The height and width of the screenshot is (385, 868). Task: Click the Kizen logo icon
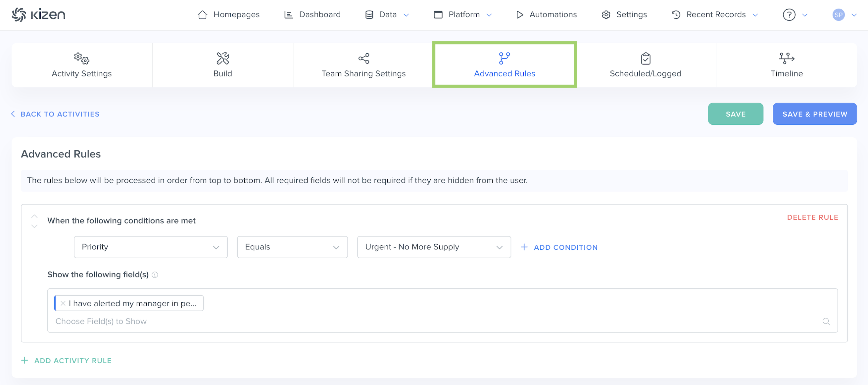(19, 15)
